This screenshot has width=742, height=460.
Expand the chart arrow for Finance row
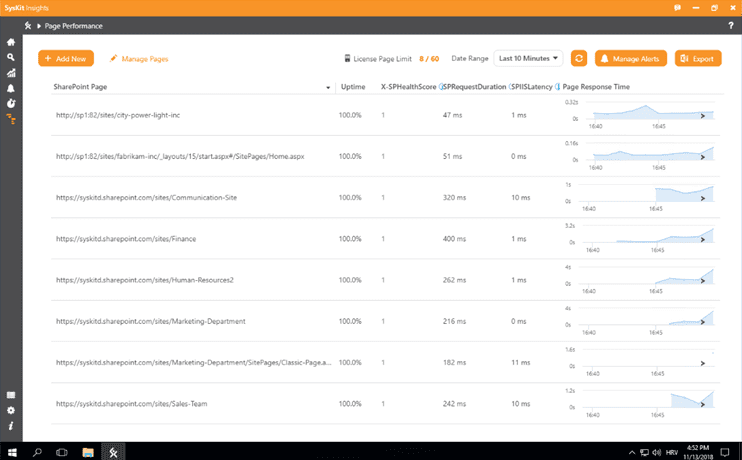pos(703,239)
